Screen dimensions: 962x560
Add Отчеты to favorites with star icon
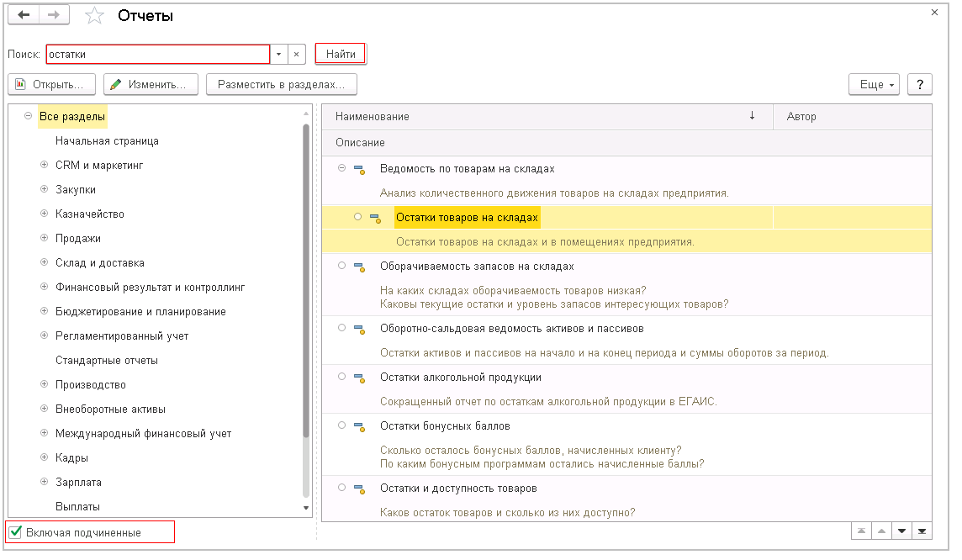click(94, 15)
